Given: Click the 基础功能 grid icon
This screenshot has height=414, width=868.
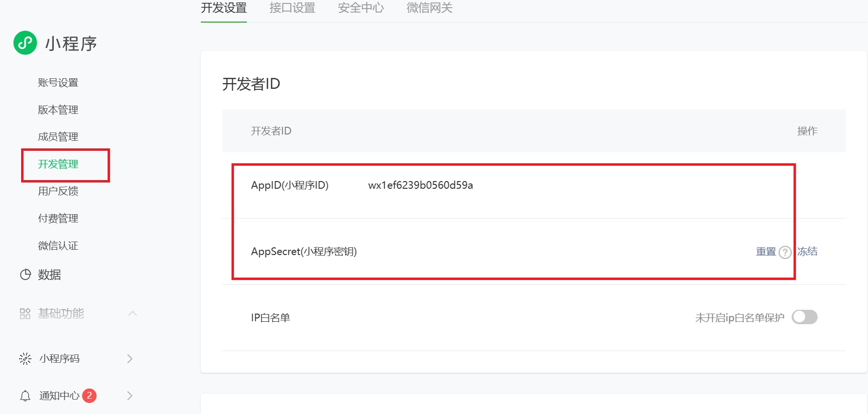Looking at the screenshot, I should (25, 314).
